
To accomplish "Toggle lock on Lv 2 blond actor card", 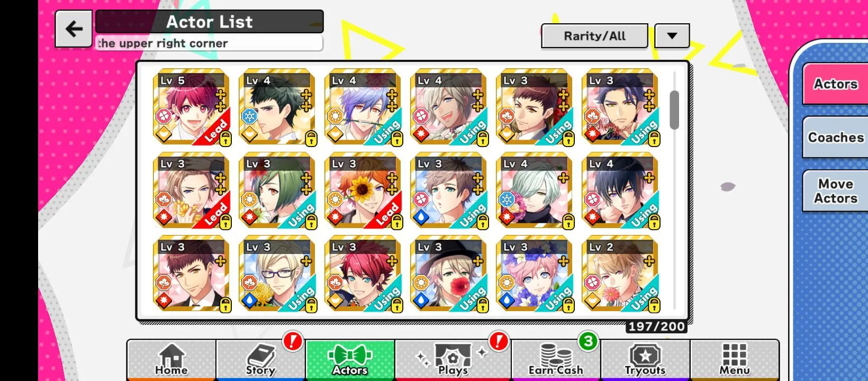I will tap(654, 305).
